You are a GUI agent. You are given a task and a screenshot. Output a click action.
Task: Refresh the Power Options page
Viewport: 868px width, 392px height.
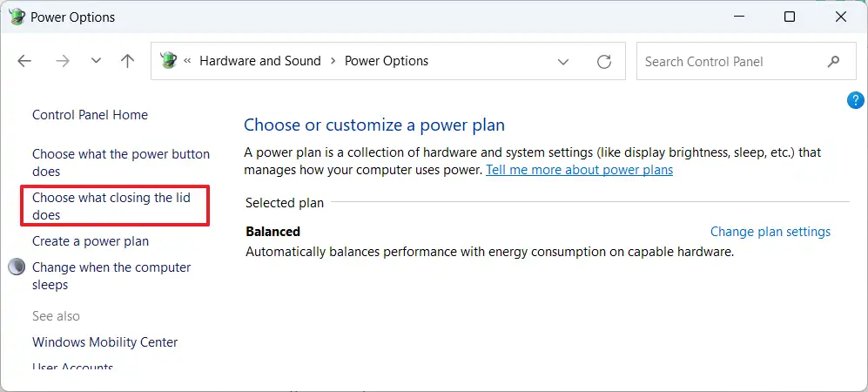pyautogui.click(x=603, y=62)
